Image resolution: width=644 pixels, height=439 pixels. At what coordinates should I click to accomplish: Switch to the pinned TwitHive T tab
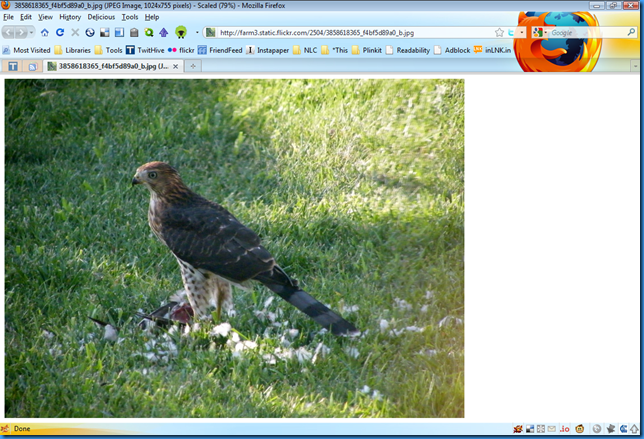[x=13, y=66]
